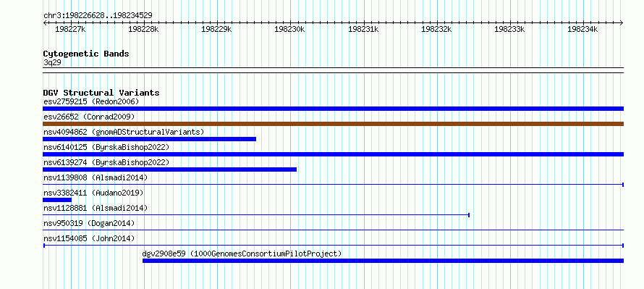Click the 198228k ruler tick label
The height and width of the screenshot is (289, 644).
[x=143, y=29]
